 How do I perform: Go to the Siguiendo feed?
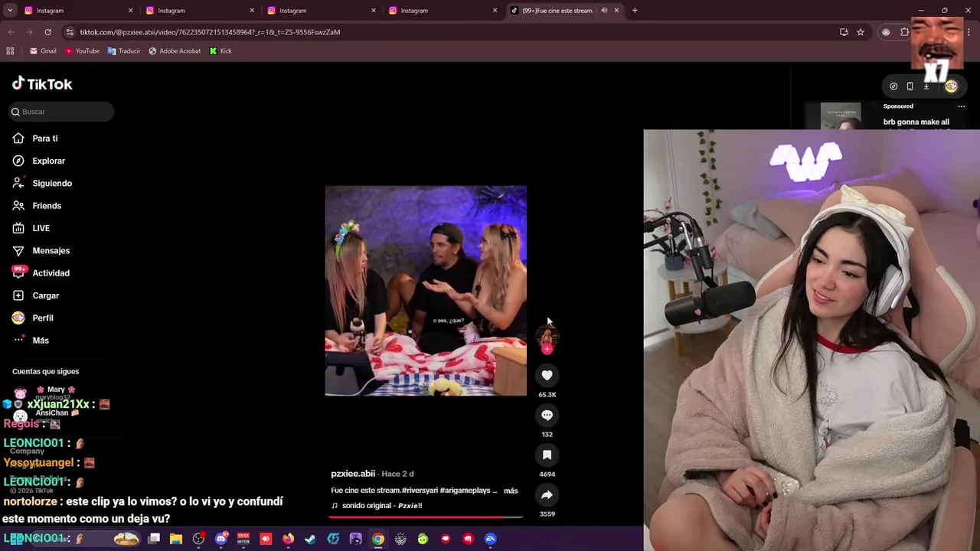pos(42,183)
